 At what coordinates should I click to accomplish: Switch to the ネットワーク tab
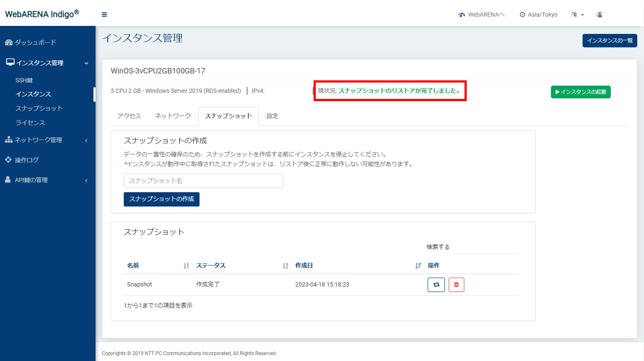coord(173,116)
